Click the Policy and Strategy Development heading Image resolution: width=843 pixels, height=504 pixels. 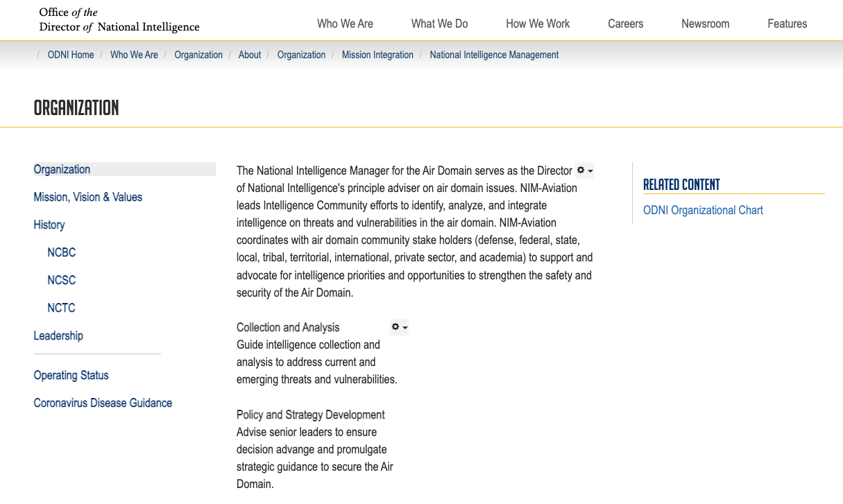[311, 415]
